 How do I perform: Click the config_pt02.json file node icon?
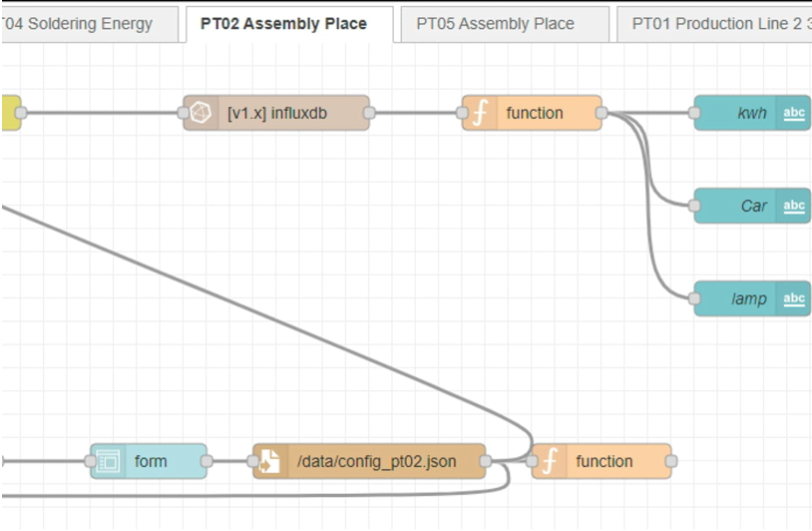coord(270,461)
